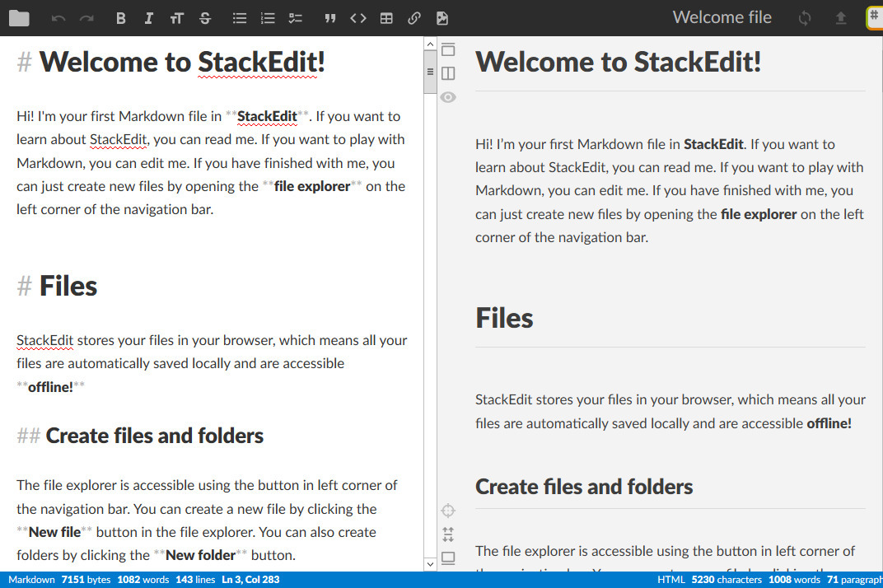This screenshot has width=883, height=588.
Task: Toggle focus mode crosshair icon
Action: (448, 511)
